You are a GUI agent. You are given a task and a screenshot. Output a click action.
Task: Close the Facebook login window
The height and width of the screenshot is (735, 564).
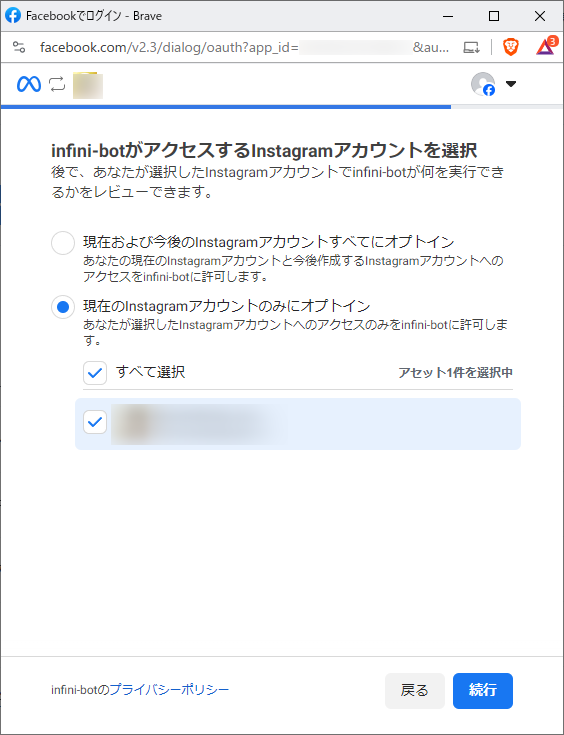[540, 16]
